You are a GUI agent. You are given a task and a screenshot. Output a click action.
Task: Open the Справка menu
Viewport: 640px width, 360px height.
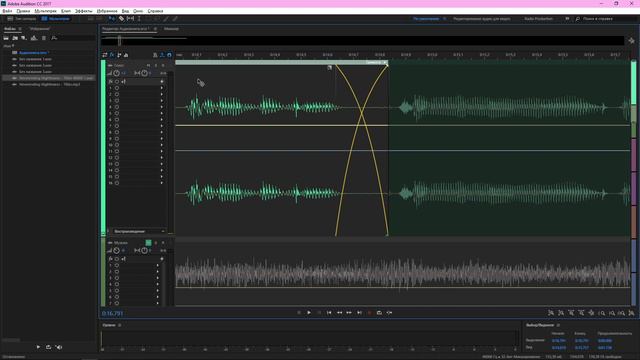pos(155,11)
